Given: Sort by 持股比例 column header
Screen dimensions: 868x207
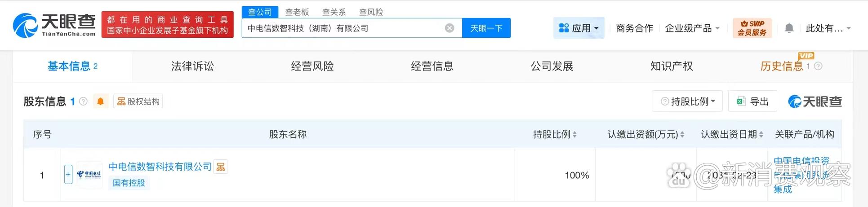Looking at the screenshot, I should click(x=555, y=134).
